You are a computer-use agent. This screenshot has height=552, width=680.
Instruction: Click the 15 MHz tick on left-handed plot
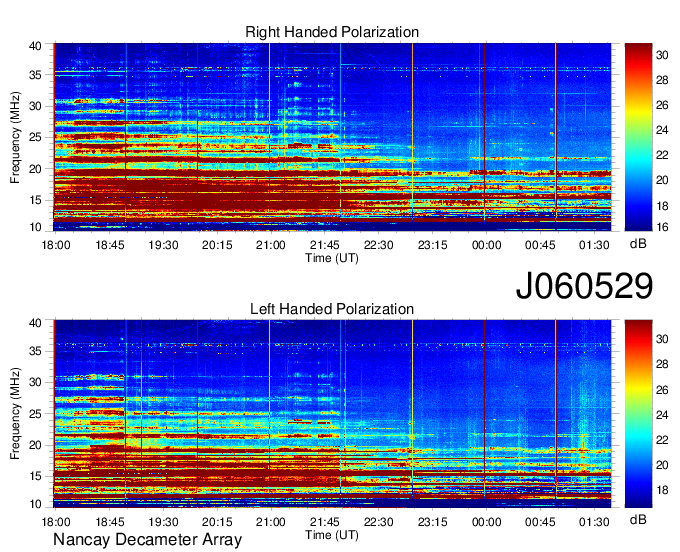point(35,477)
